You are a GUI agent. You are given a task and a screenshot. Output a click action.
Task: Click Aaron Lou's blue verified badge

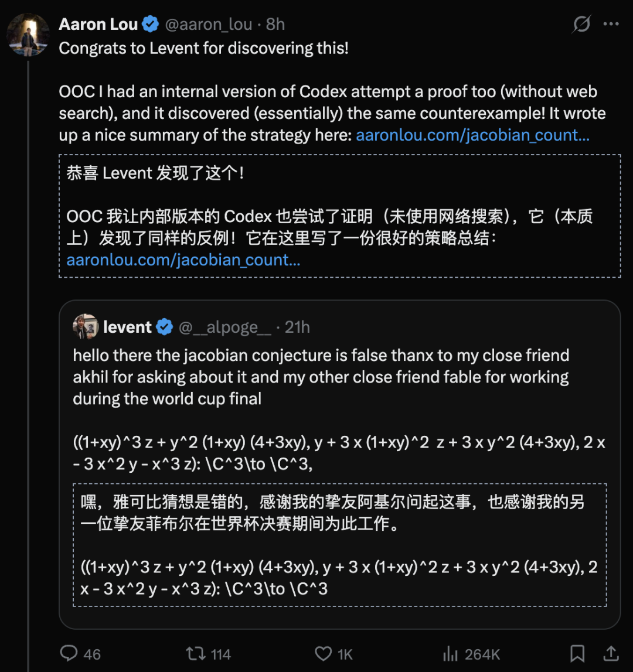coord(151,24)
